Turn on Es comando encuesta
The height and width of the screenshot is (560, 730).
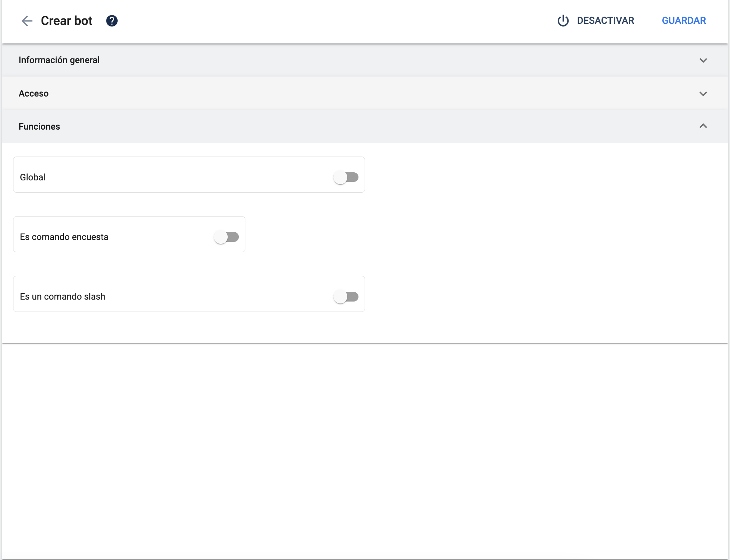(x=226, y=237)
